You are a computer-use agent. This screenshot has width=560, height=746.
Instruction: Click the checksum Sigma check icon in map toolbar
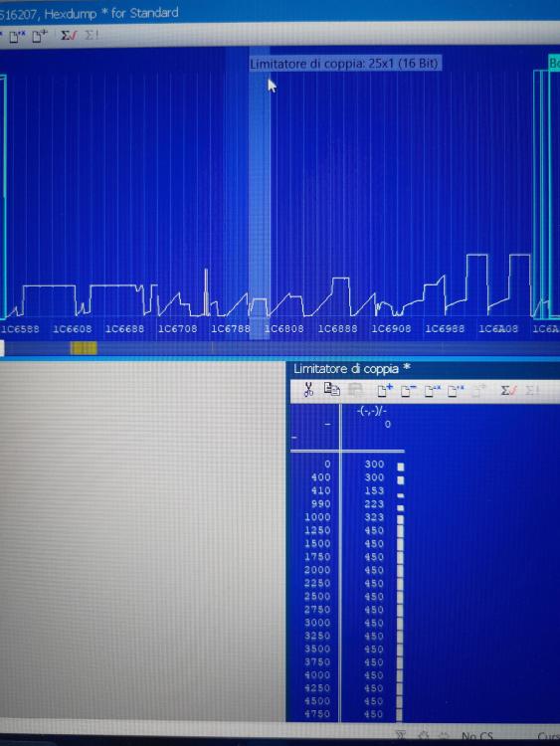coord(507,391)
